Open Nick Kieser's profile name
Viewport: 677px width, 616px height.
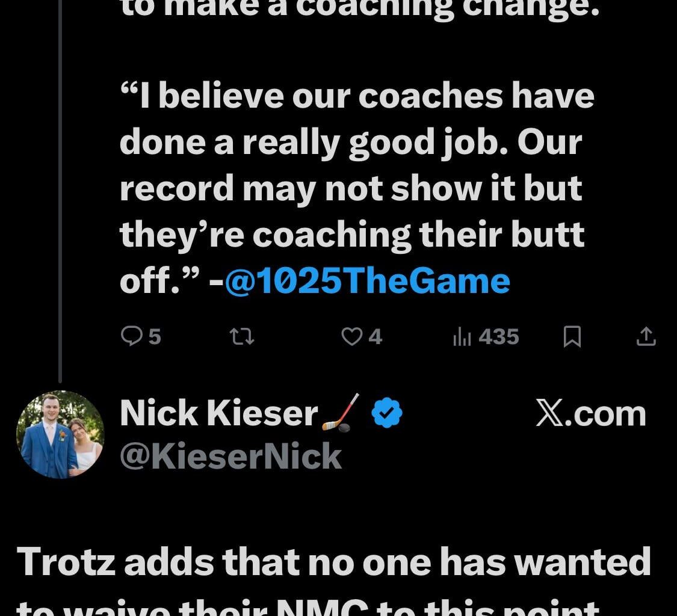click(219, 413)
